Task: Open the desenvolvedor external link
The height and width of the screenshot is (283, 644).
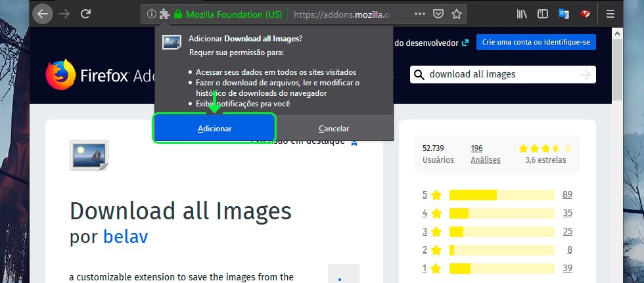Action: pos(432,43)
